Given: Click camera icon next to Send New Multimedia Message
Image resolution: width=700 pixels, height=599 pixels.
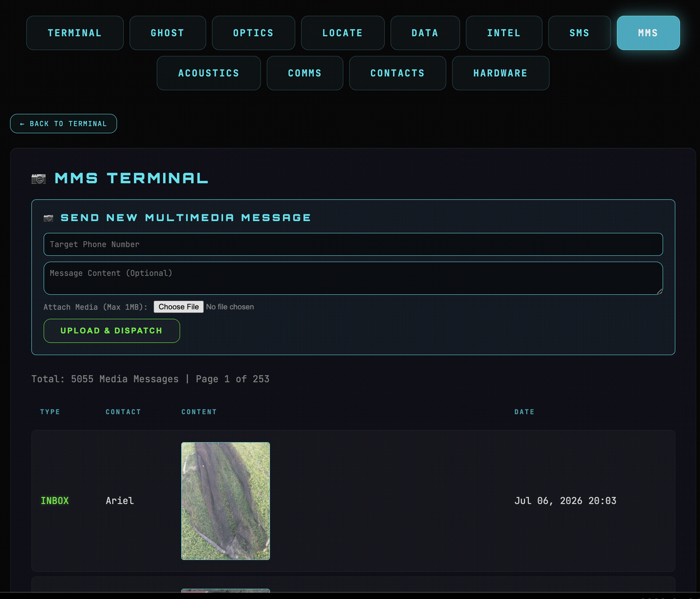Looking at the screenshot, I should pyautogui.click(x=49, y=218).
